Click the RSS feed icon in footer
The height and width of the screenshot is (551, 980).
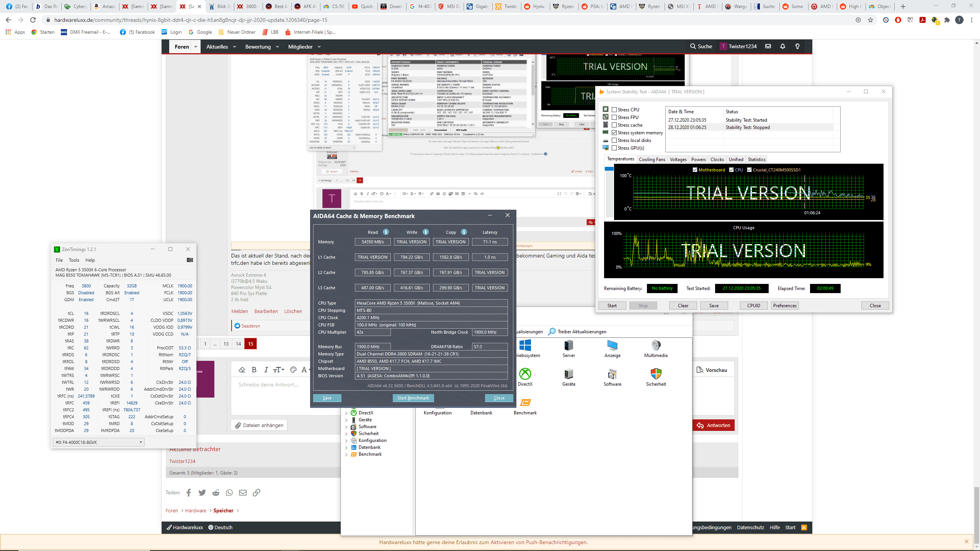coord(804,527)
